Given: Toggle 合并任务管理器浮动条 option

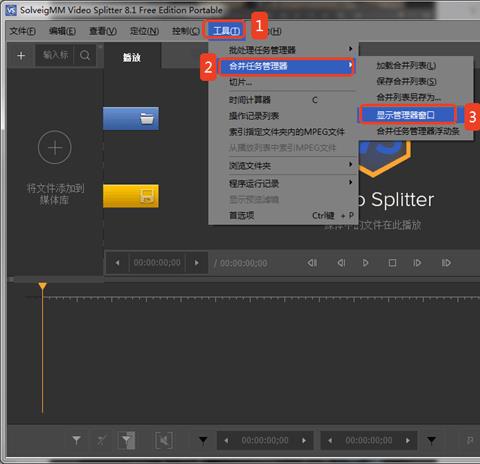Looking at the screenshot, I should click(x=415, y=131).
